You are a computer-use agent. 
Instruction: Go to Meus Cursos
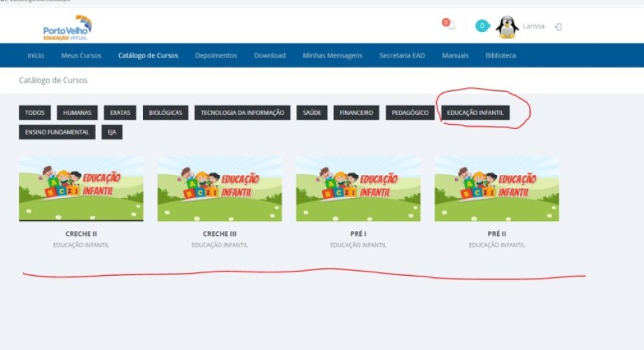click(81, 55)
